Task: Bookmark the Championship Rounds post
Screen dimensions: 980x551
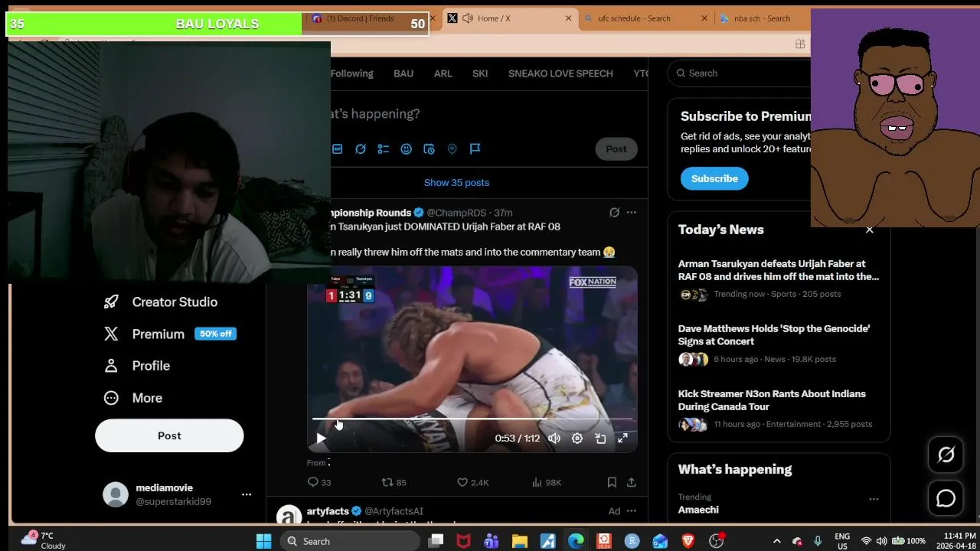Action: click(612, 482)
